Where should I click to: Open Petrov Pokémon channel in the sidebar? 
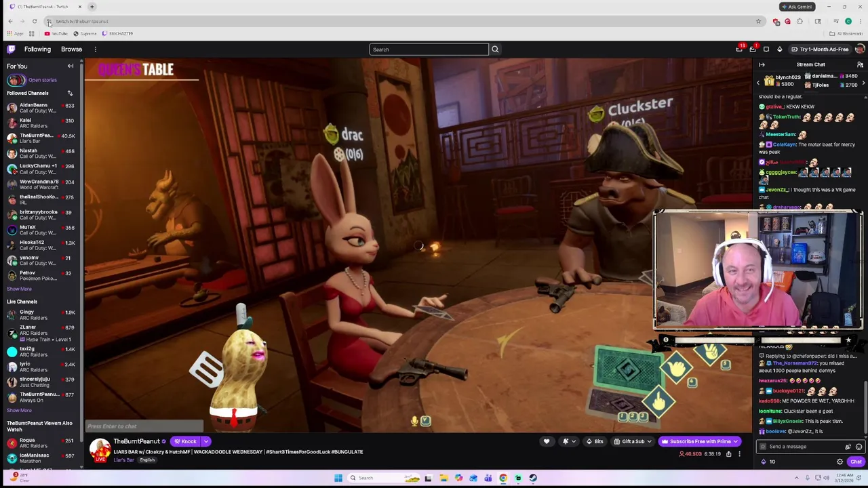click(x=41, y=274)
